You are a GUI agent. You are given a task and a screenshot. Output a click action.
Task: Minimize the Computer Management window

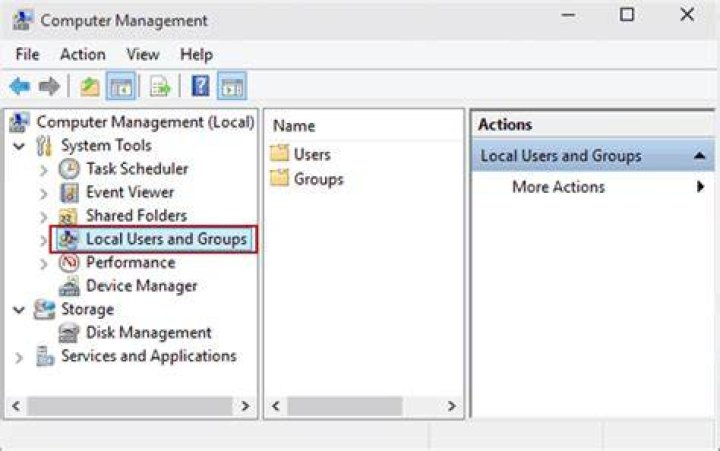point(568,14)
